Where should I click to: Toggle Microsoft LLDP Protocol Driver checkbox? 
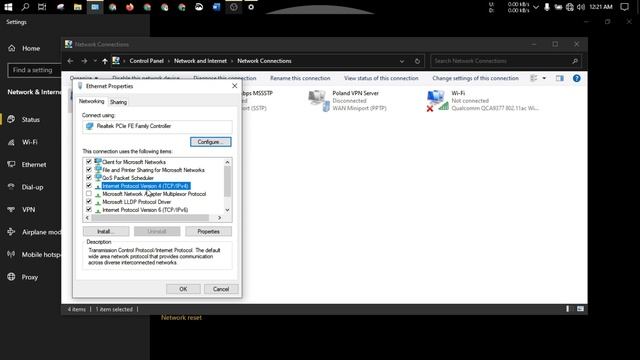[89, 201]
